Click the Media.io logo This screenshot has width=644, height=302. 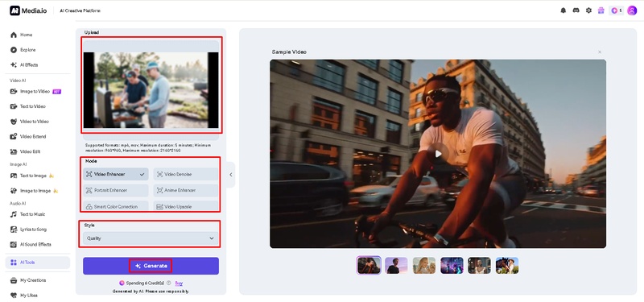click(28, 10)
